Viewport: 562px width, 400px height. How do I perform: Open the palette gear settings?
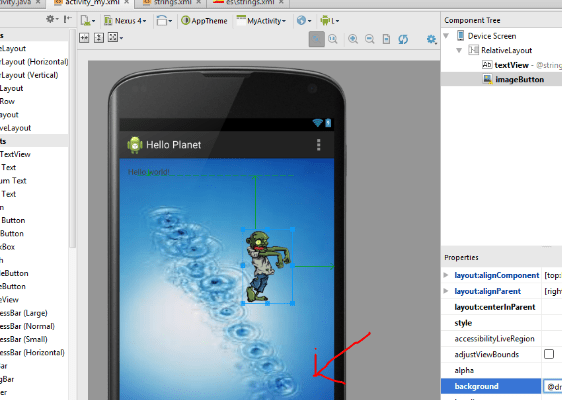click(52, 19)
